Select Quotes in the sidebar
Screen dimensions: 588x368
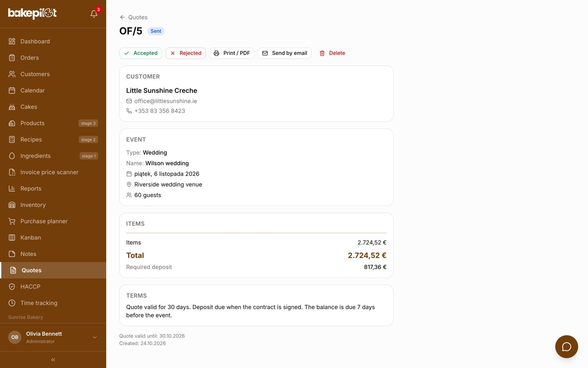pos(53,270)
